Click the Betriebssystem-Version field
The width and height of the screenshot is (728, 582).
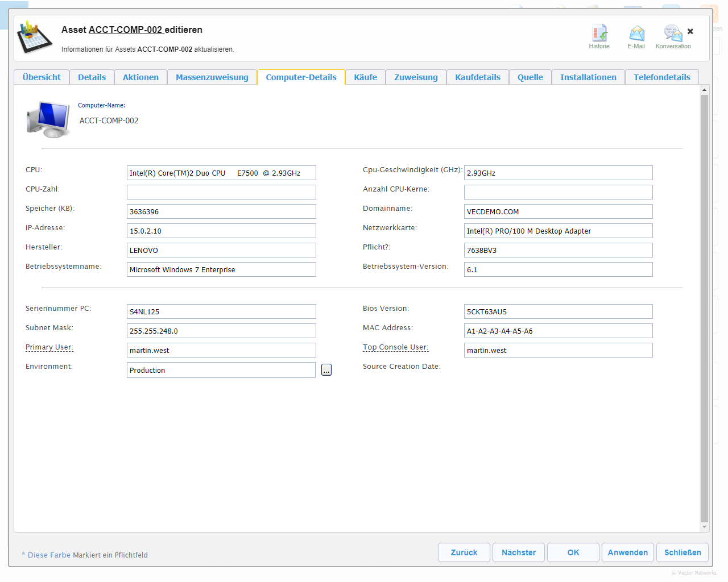click(x=559, y=269)
